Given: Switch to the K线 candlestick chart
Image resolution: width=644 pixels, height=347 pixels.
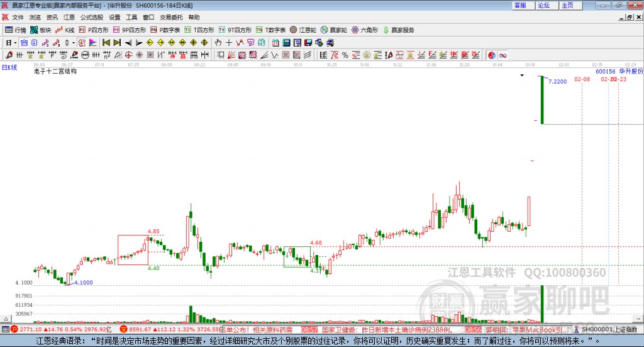Looking at the screenshot, I should [65, 30].
